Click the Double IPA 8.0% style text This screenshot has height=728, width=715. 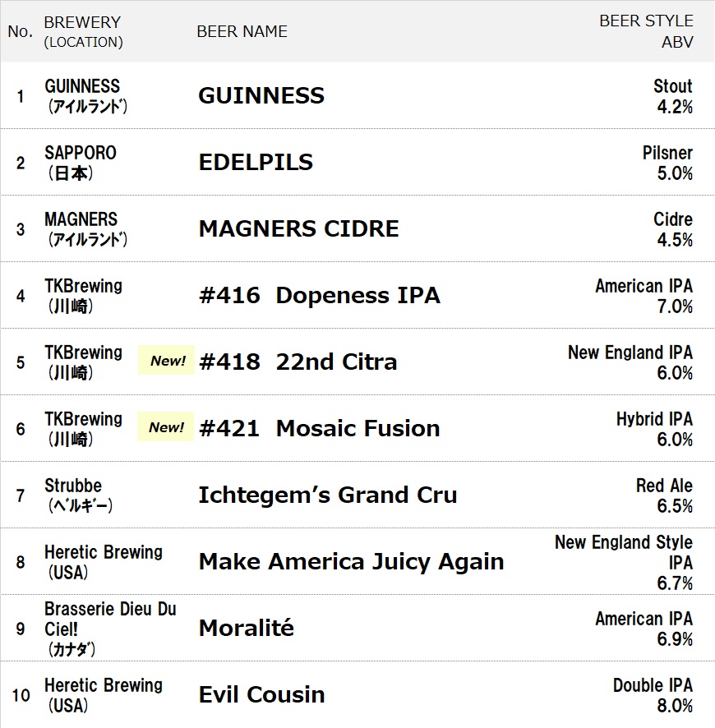click(x=653, y=695)
